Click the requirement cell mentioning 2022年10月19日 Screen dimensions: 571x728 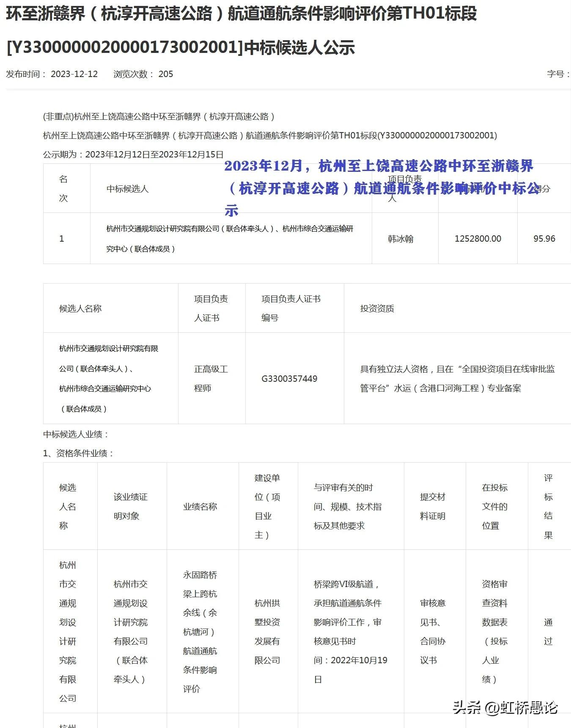351,631
